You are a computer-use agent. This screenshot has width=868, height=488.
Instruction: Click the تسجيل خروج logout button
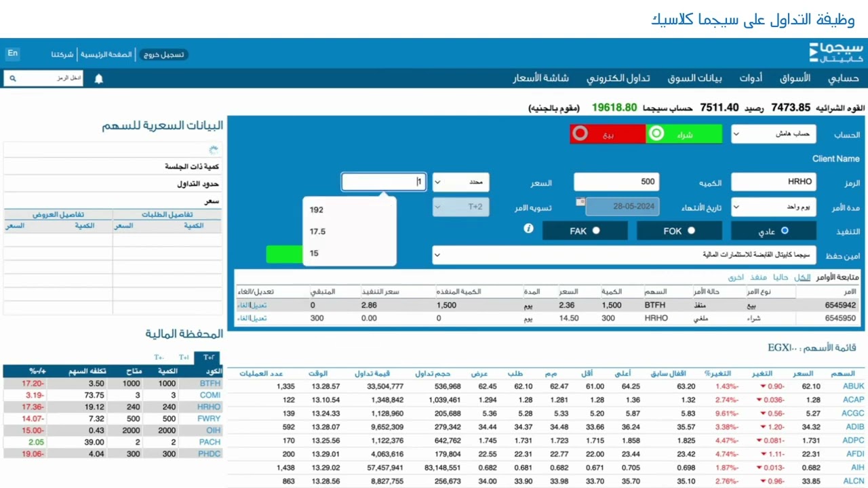click(x=163, y=55)
